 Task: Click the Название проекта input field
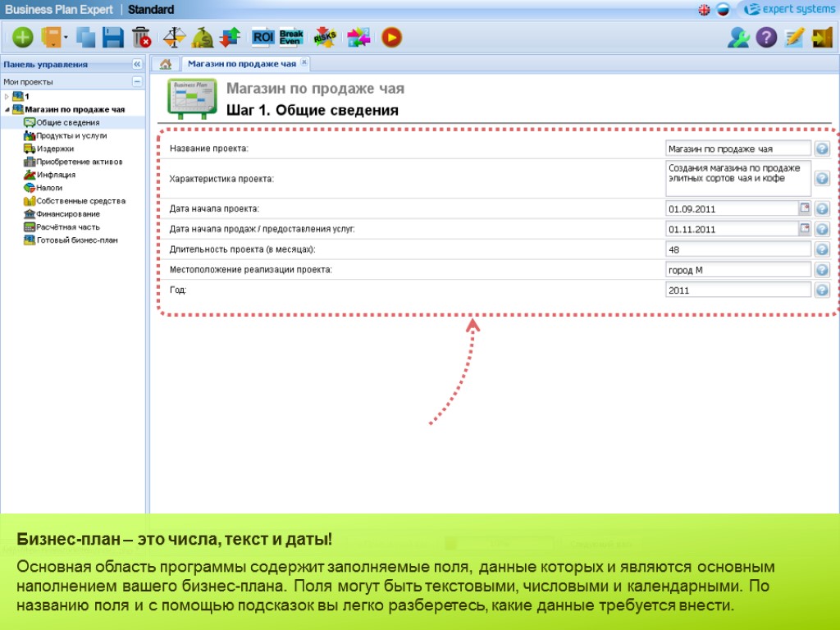click(738, 148)
